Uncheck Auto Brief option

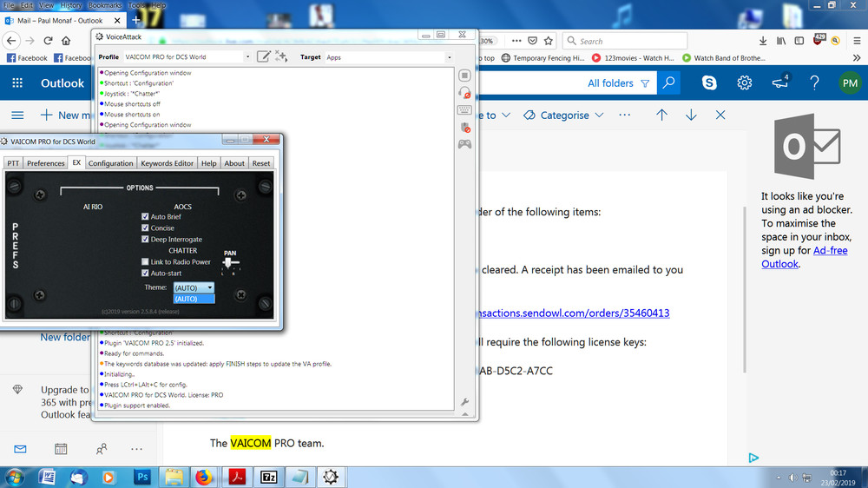[x=145, y=216]
